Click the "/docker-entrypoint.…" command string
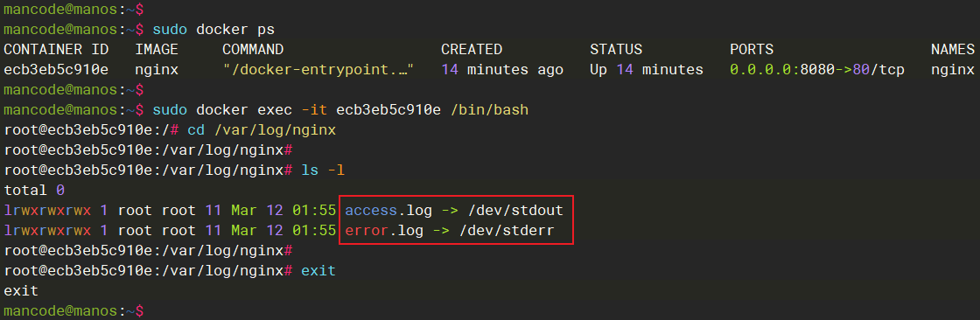The image size is (980, 320). coord(318,69)
